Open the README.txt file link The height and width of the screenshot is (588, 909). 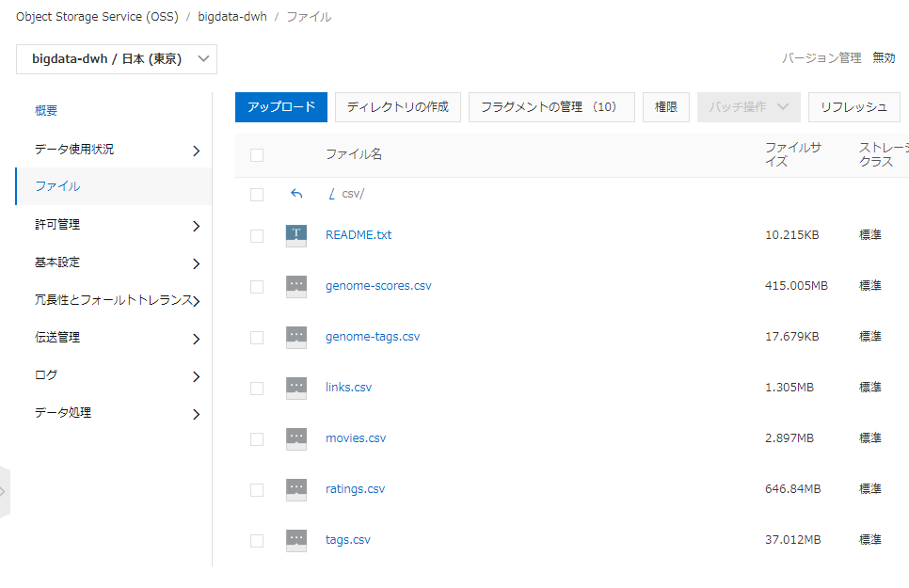point(359,235)
